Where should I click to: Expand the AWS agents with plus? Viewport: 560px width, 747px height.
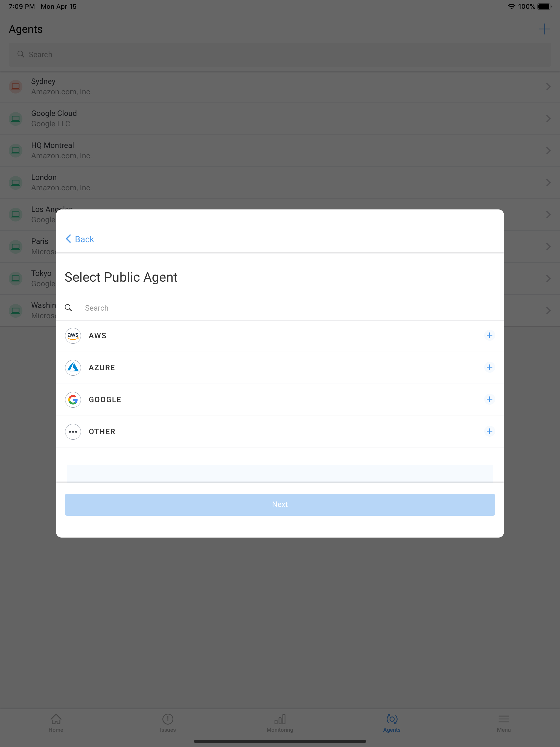(489, 335)
